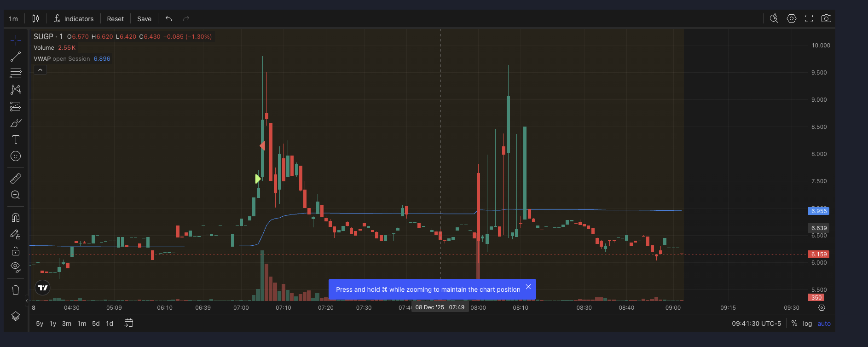Screen dimensions: 868x347
Task: Collapse the indicator legend chevron
Action: coord(40,70)
